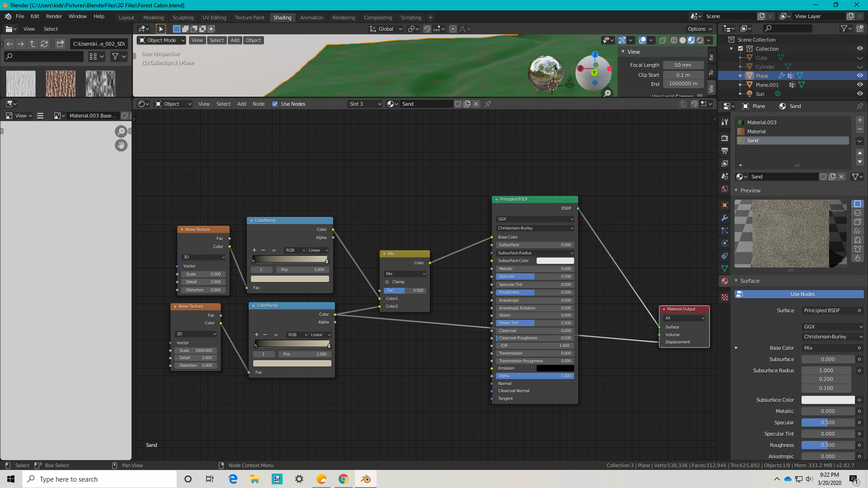Open the Render menu
The image size is (868, 488).
(54, 16)
